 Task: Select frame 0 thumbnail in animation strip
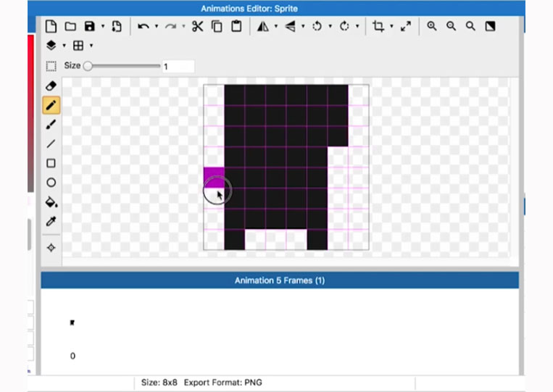[72, 322]
